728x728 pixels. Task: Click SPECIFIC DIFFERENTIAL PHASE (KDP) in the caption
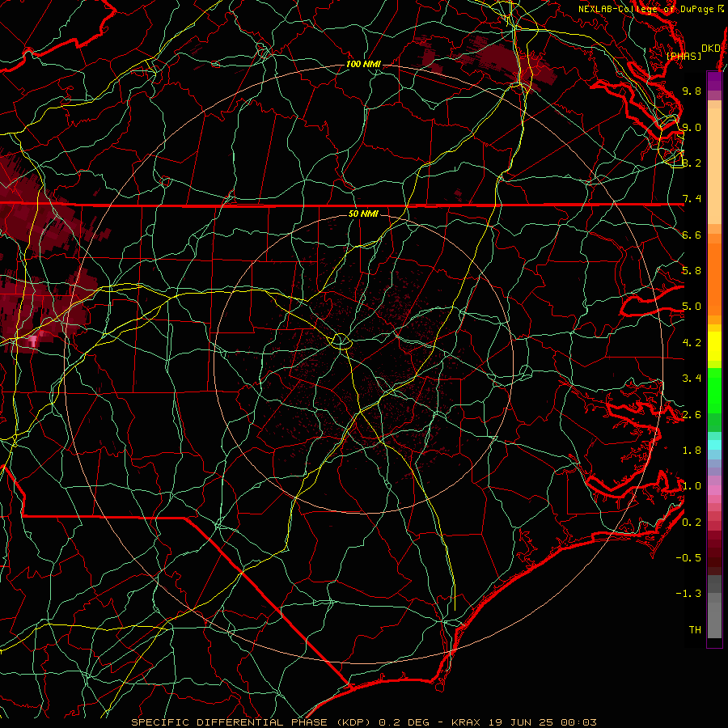252,722
